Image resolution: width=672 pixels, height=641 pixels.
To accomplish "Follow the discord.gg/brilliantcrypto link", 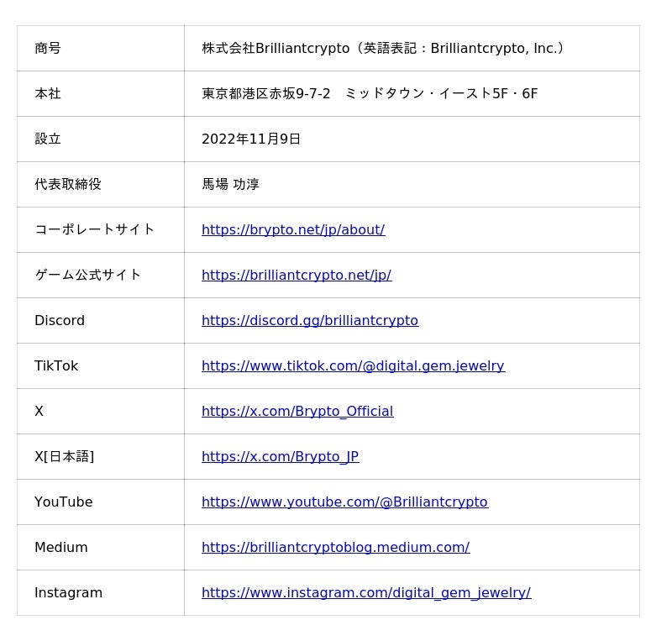I will click(x=310, y=321).
